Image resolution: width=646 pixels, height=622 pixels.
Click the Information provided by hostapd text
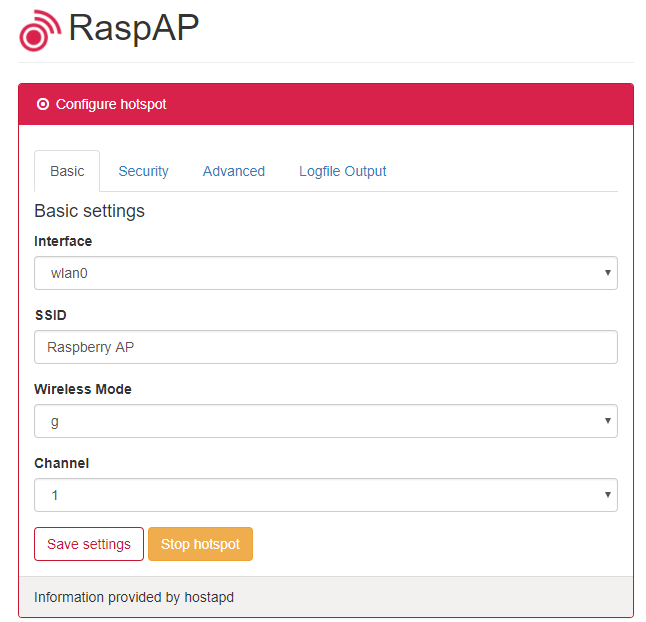coord(134,597)
